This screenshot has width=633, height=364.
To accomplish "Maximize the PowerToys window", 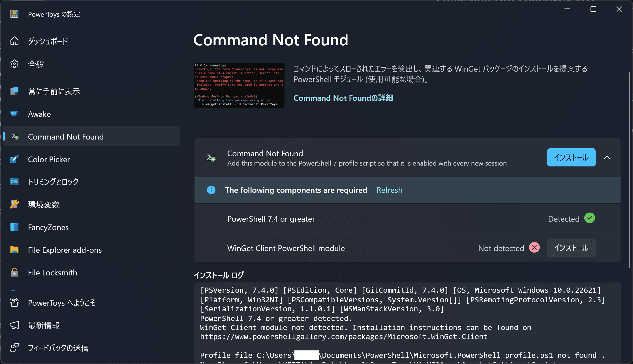I will pos(593,9).
